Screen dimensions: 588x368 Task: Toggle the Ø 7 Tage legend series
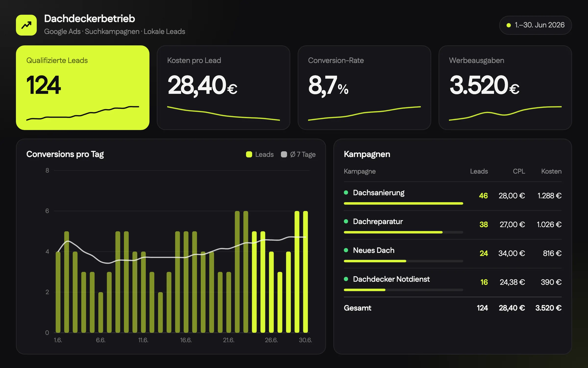point(298,154)
